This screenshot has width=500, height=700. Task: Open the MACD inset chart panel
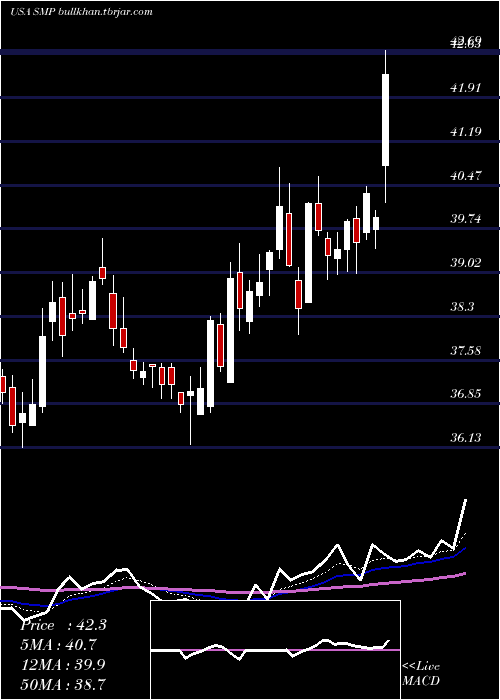click(x=275, y=650)
